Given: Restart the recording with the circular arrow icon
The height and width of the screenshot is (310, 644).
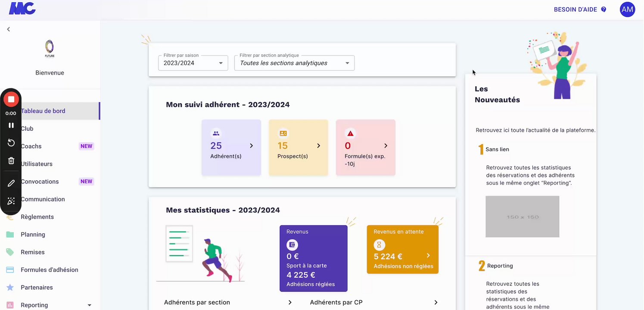Looking at the screenshot, I should [11, 143].
